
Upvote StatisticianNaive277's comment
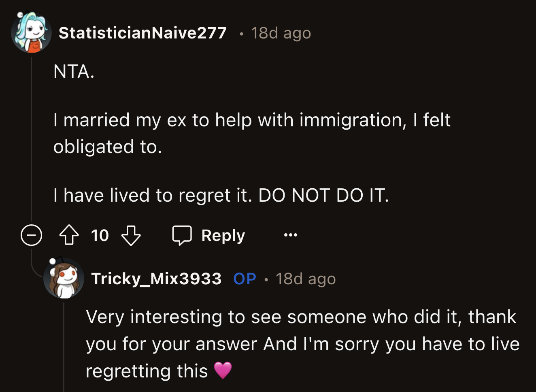click(69, 235)
